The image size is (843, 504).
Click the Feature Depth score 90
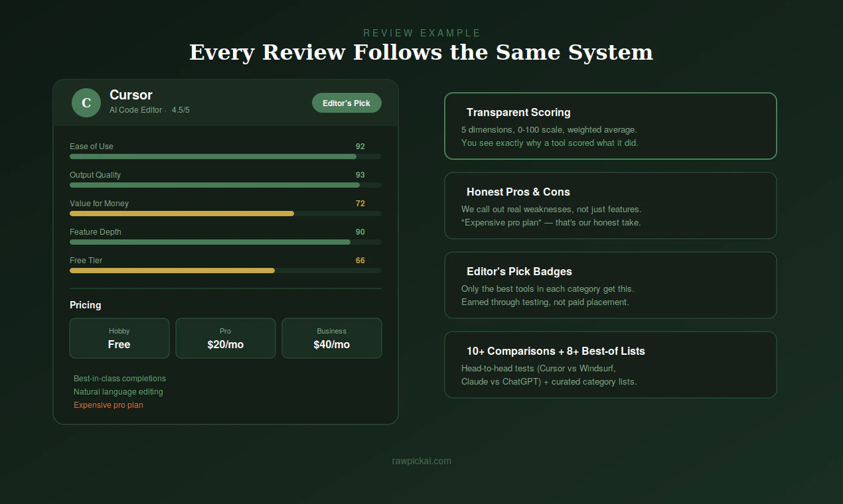360,232
